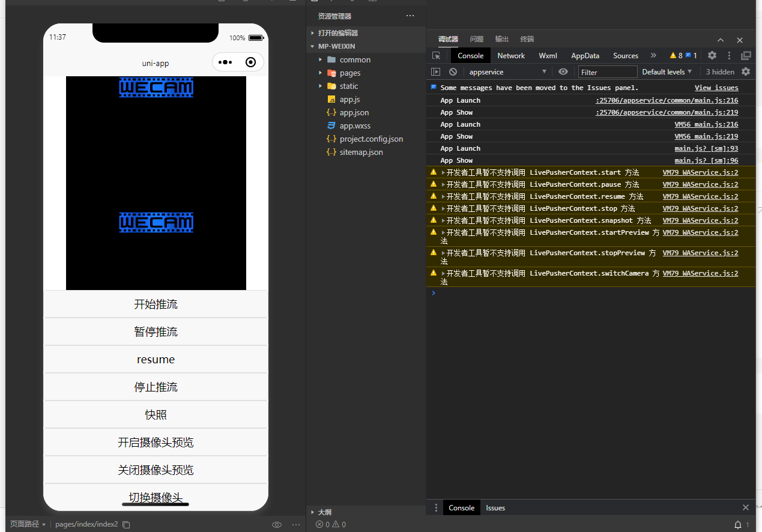The height and width of the screenshot is (532, 762).
Task: Tap the 快照 button
Action: tap(156, 414)
